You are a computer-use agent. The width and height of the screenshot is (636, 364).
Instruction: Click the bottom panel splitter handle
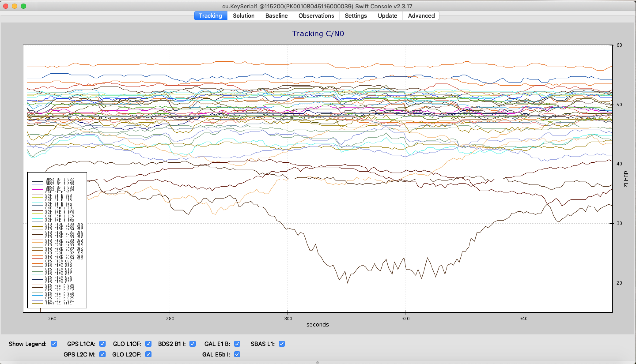[x=317, y=362]
